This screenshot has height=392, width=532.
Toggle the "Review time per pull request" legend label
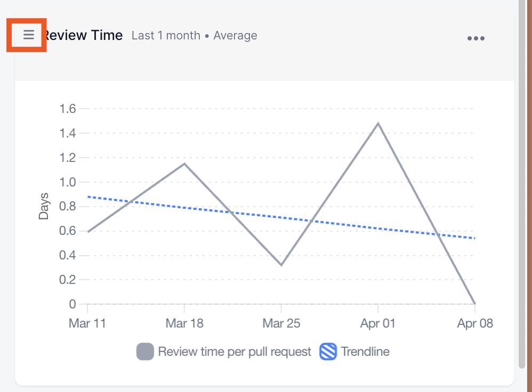(235, 352)
